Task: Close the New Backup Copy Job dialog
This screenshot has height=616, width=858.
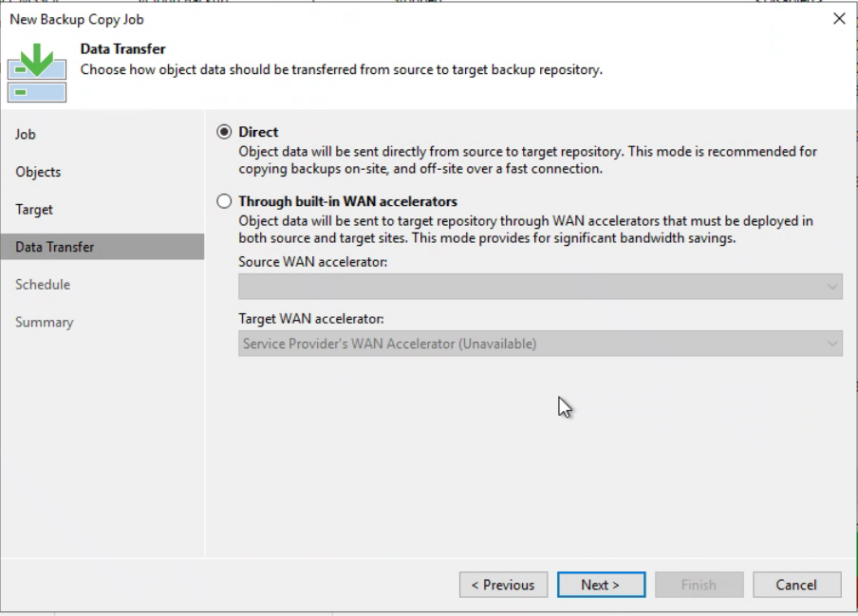Action: (839, 19)
